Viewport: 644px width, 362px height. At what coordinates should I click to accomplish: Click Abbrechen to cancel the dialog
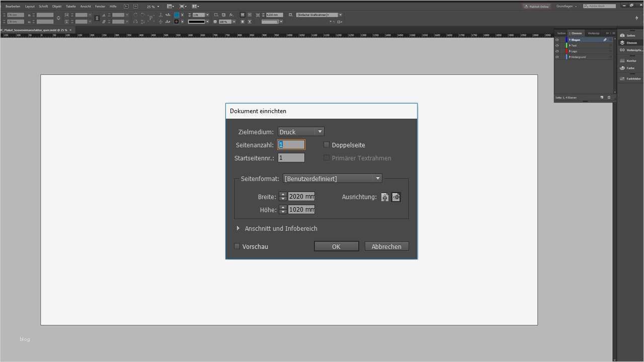click(x=386, y=246)
